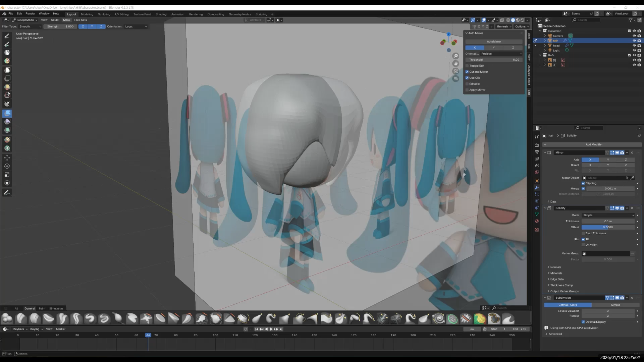This screenshot has width=644, height=362.
Task: Click the zoom magnifier viewport gizmo icon
Action: pyautogui.click(x=455, y=56)
